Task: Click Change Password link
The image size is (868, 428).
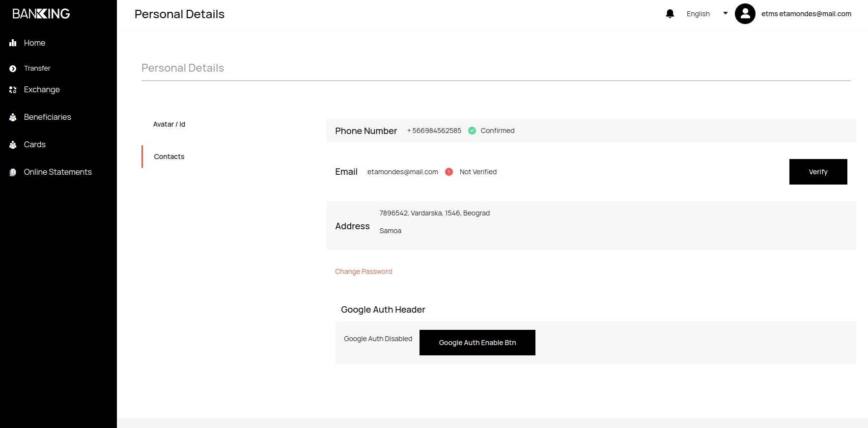Action: pyautogui.click(x=364, y=271)
